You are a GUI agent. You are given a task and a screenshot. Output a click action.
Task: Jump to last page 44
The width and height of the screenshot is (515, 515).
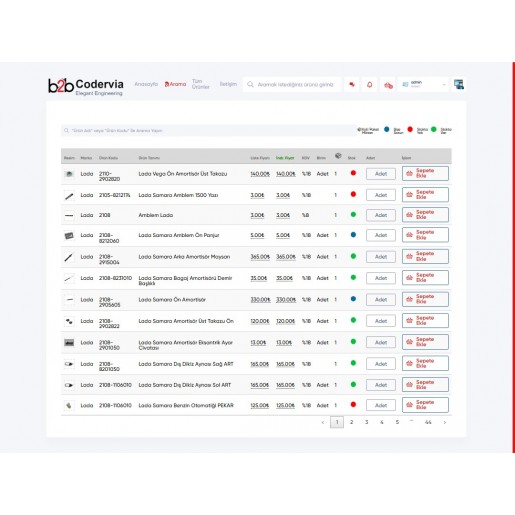coord(428,422)
